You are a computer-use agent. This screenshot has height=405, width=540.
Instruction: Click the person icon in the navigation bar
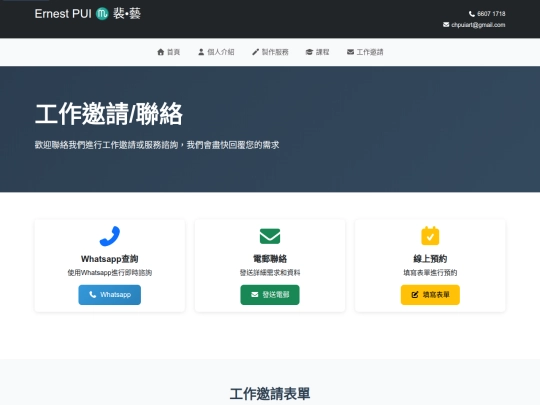[x=201, y=52]
